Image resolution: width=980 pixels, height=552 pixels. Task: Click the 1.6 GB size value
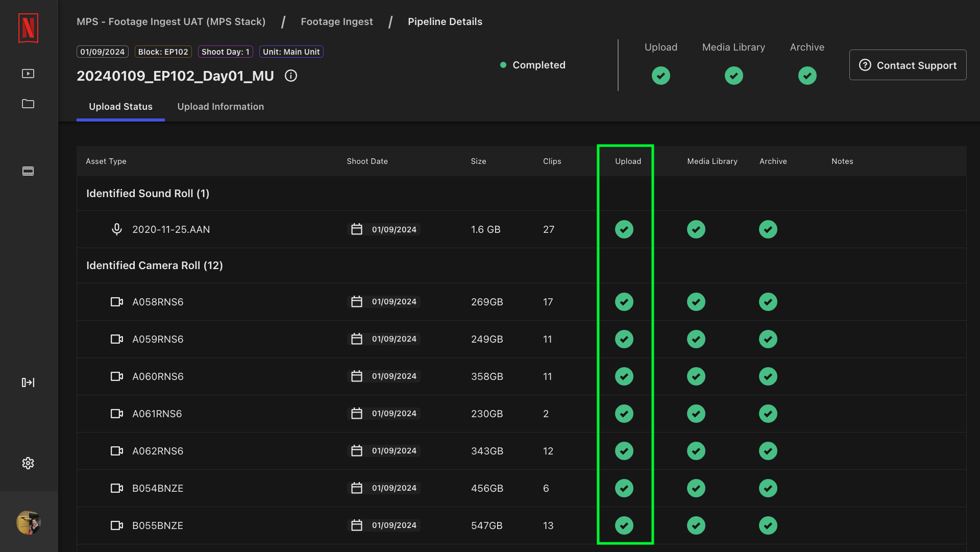486,229
